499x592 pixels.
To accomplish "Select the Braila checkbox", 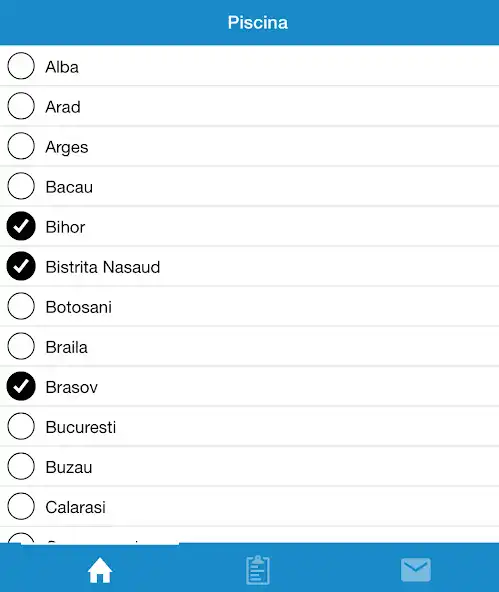I will coord(21,346).
